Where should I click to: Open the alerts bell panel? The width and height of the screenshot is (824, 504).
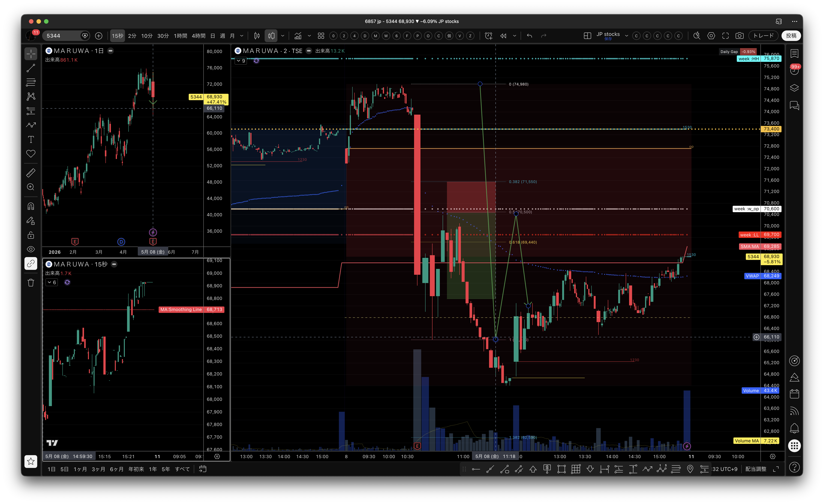[794, 428]
